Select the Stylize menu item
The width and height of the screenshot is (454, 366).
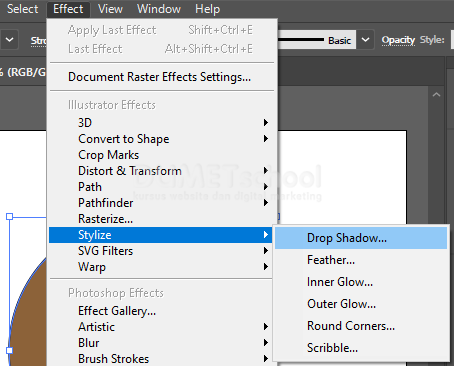click(x=162, y=235)
